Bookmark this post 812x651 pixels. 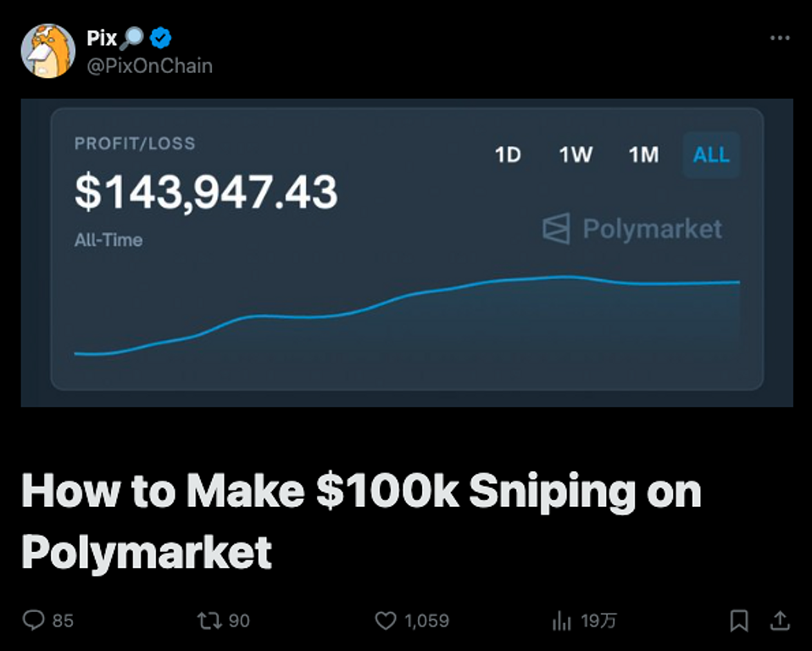(739, 620)
